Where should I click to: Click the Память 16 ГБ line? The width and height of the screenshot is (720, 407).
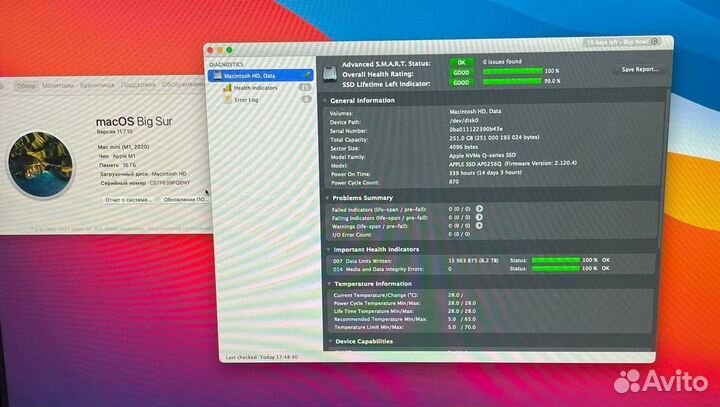pyautogui.click(x=118, y=165)
